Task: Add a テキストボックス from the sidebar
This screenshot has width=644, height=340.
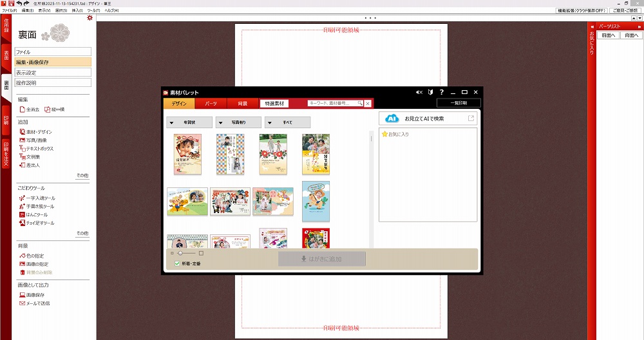Action: tap(22, 149)
